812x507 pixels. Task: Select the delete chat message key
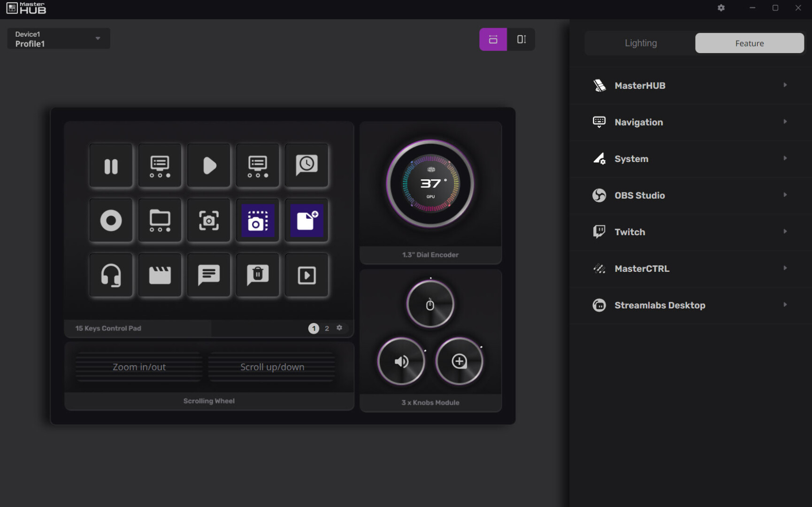(x=257, y=275)
